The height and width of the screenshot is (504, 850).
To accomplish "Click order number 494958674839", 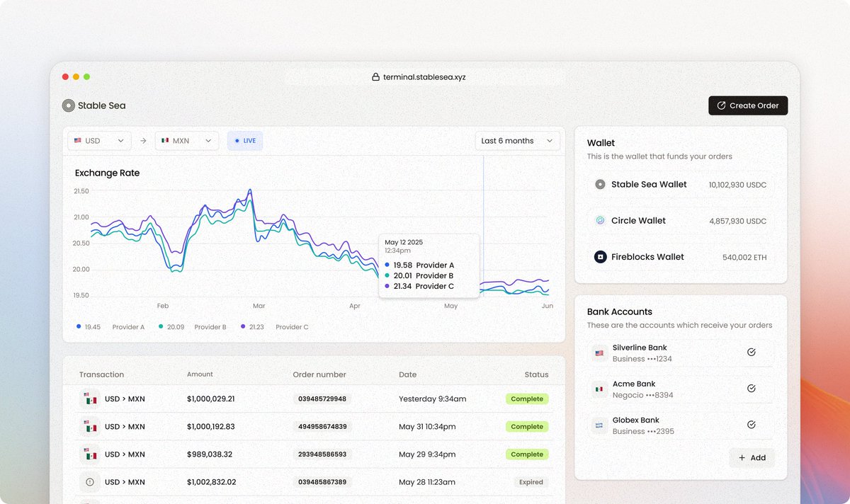I will tap(322, 426).
